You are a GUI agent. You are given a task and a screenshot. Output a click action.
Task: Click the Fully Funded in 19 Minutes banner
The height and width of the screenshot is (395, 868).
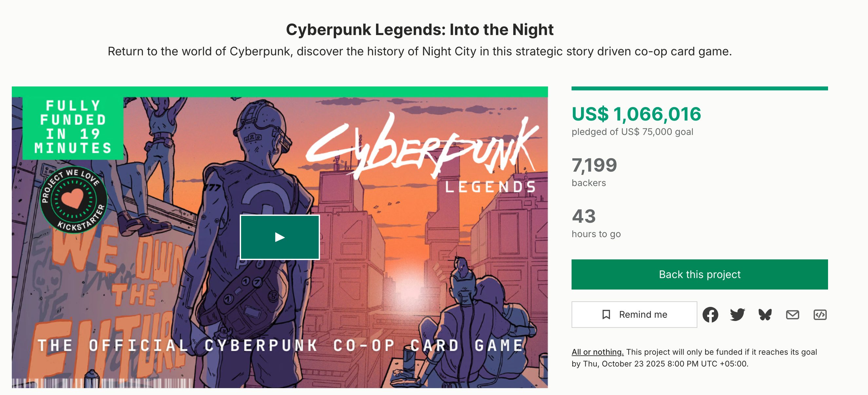[x=73, y=127]
